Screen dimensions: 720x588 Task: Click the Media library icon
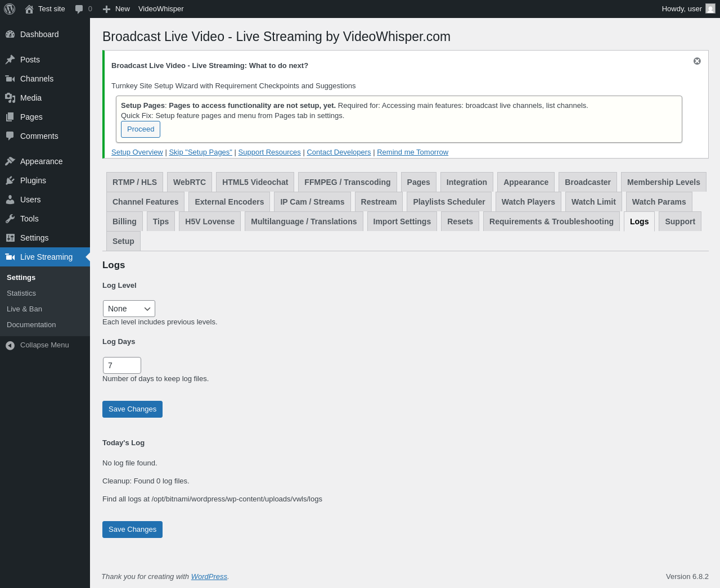point(10,98)
